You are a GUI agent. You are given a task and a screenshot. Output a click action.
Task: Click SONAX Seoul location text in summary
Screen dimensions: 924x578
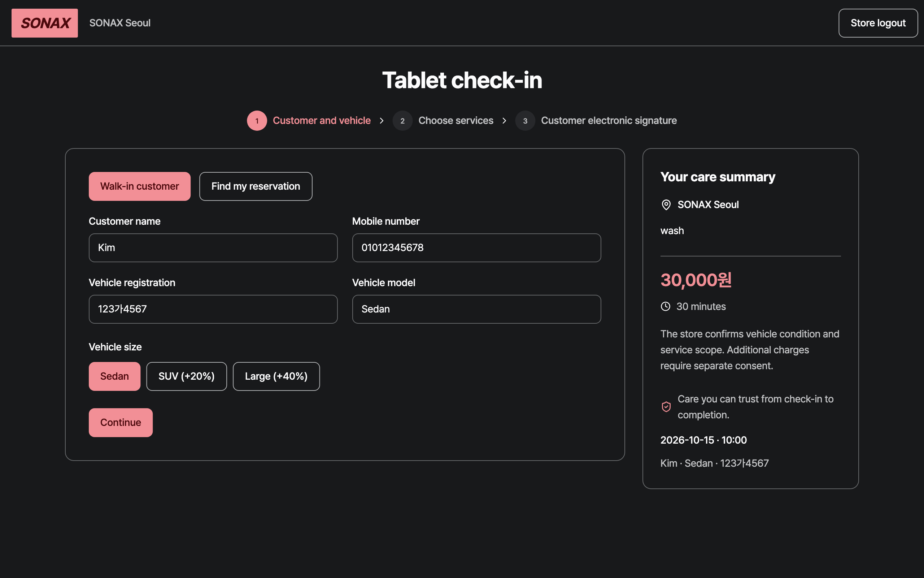pos(708,205)
